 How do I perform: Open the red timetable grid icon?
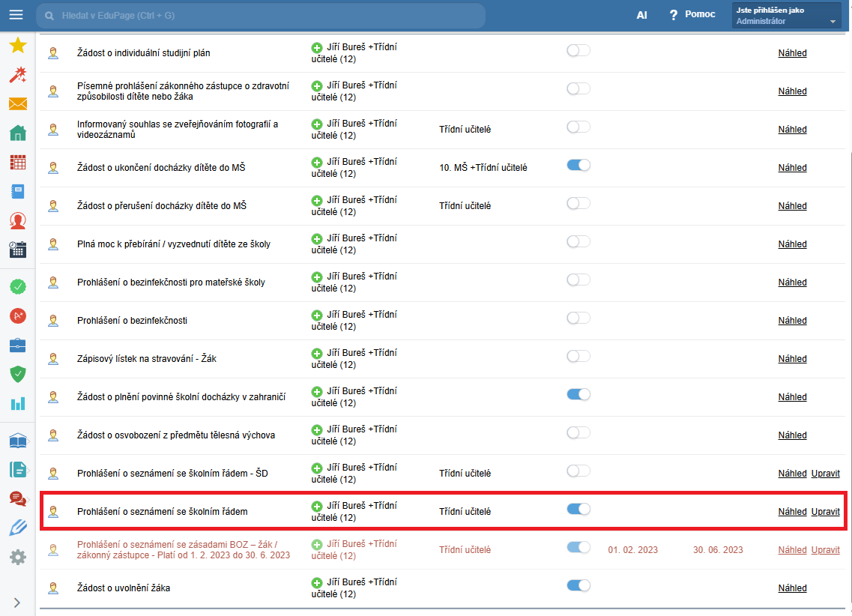point(18,163)
